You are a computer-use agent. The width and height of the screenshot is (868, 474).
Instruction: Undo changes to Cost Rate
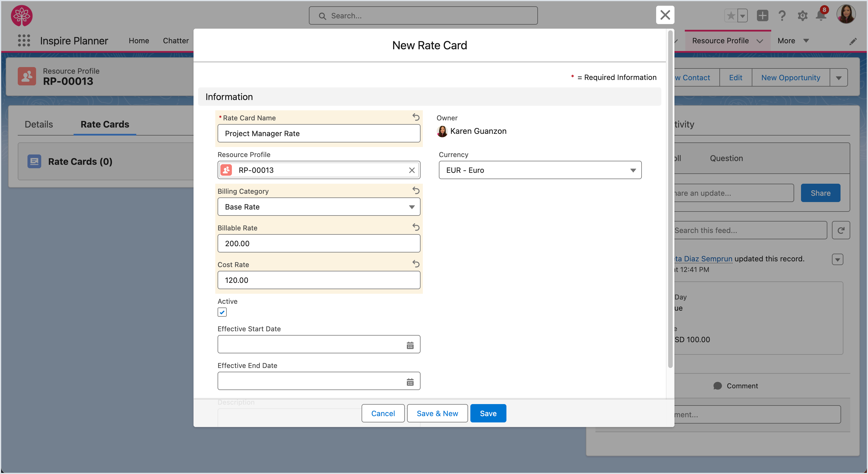(416, 263)
